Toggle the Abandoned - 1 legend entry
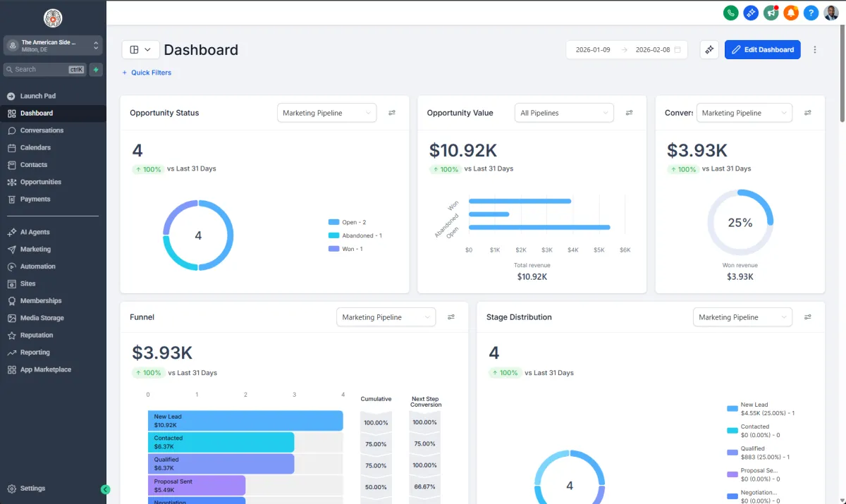The image size is (846, 504). pos(355,235)
